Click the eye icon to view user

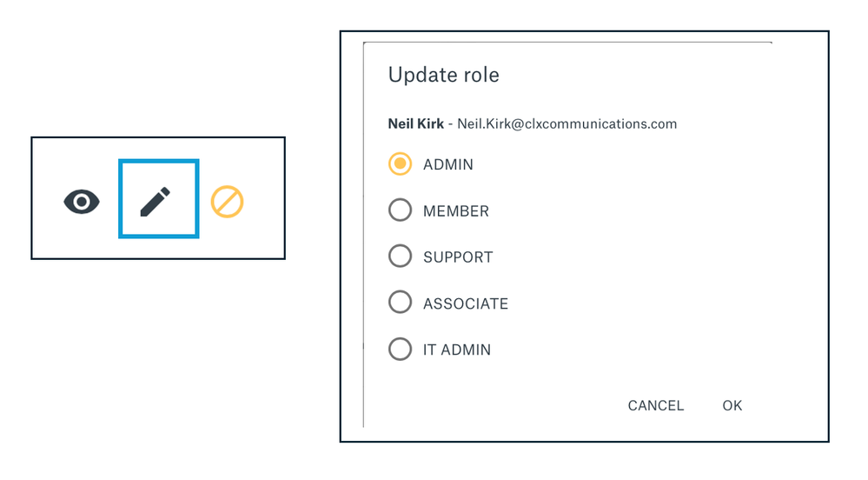82,201
